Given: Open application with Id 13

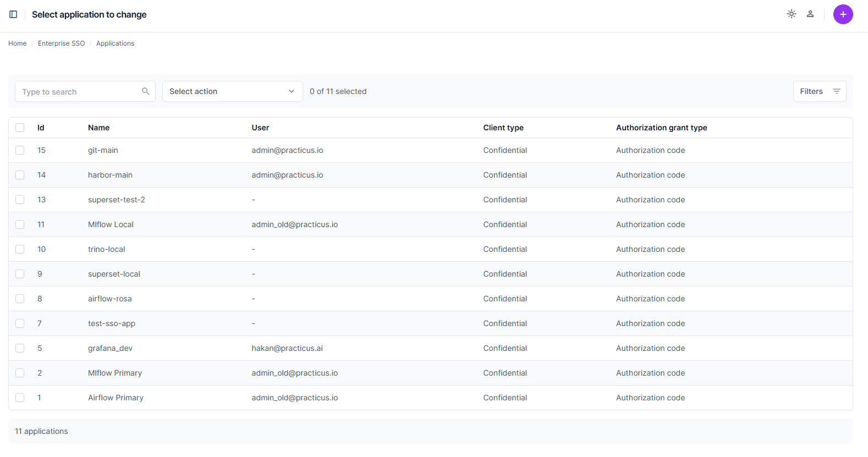Looking at the screenshot, I should point(42,200).
